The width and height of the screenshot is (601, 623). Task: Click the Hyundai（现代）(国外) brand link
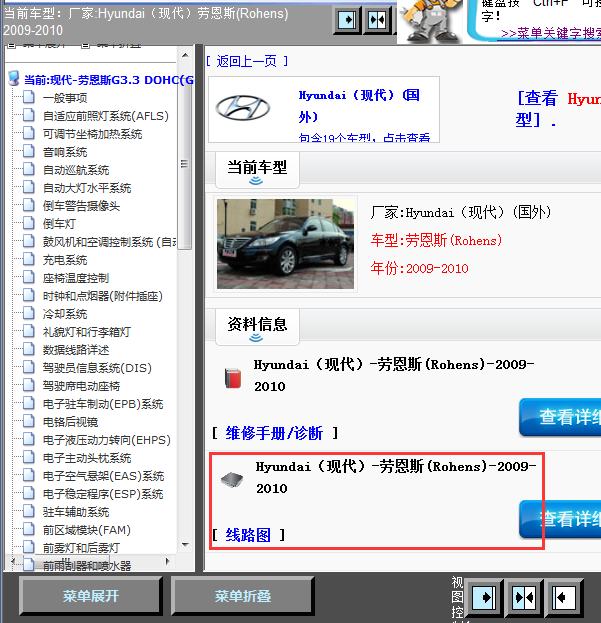pos(359,106)
